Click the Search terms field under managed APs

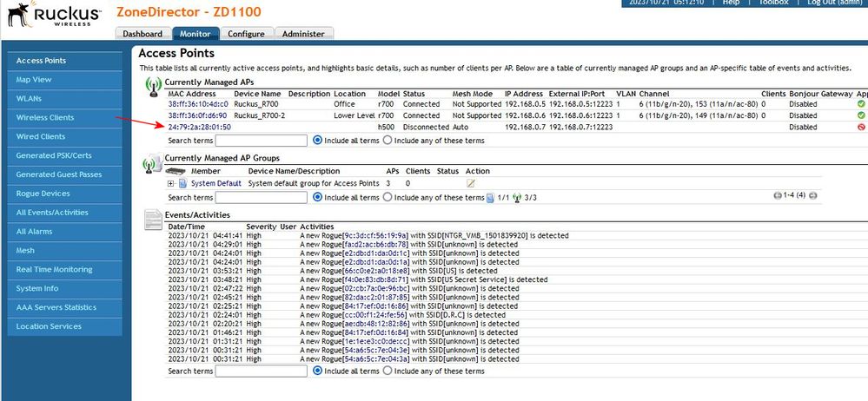click(261, 140)
